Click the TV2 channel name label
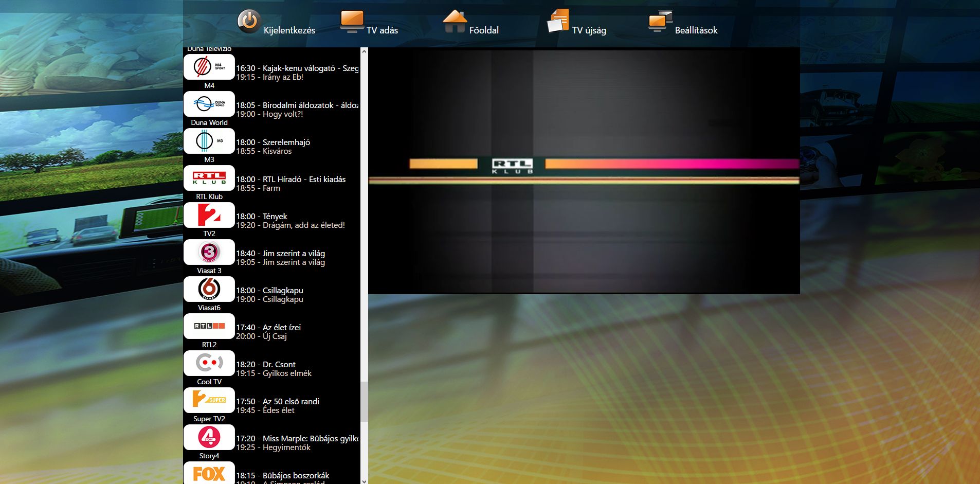The width and height of the screenshot is (980, 484). (x=209, y=234)
